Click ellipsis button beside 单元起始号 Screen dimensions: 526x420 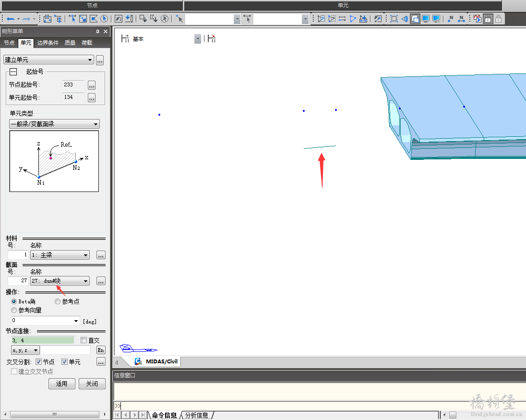[x=92, y=97]
